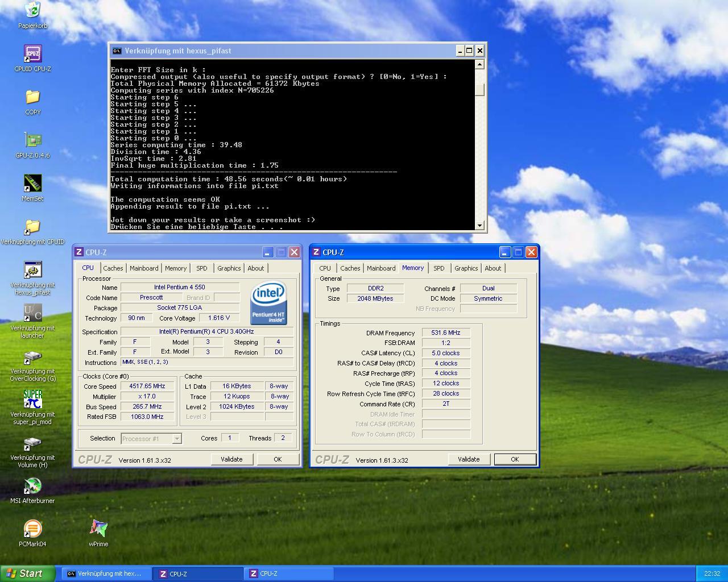Click Validate in the left CPU-Z window
The height and width of the screenshot is (582, 728).
(231, 459)
